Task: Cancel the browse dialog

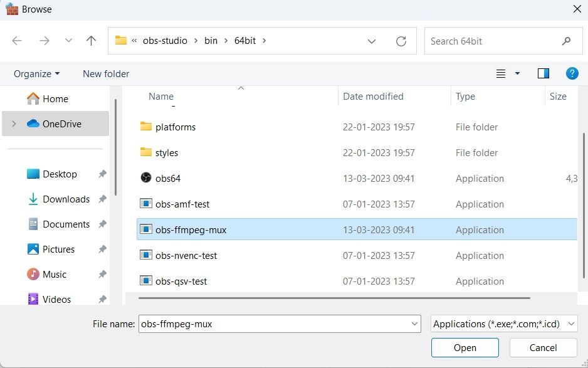Action: coord(543,347)
